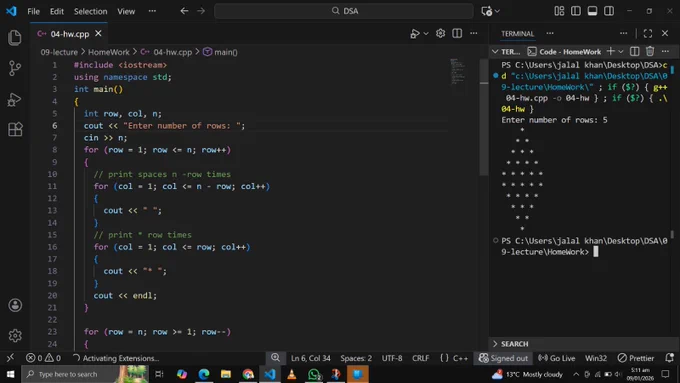Go back with the left arrow

coord(184,11)
